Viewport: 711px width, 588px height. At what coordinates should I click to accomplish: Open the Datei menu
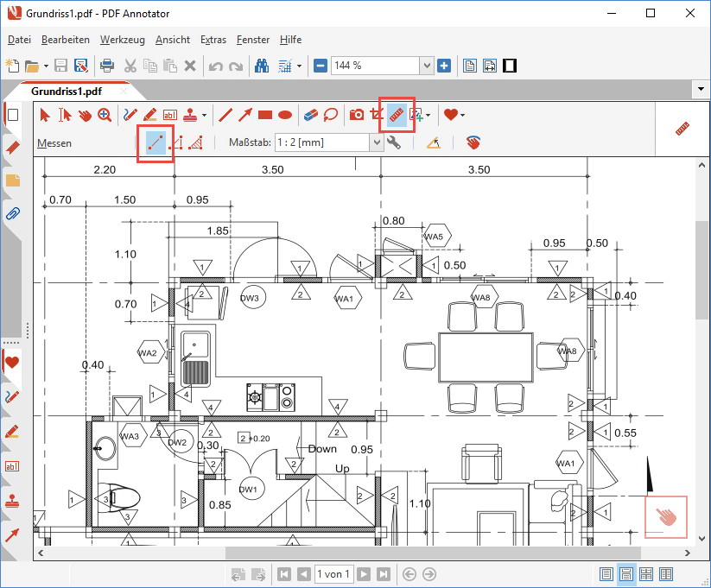pos(19,40)
